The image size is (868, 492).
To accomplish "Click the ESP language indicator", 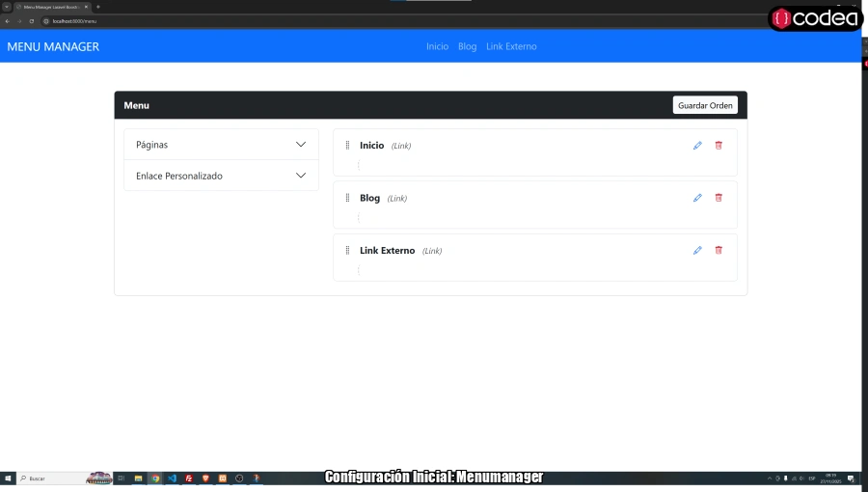I will click(x=812, y=478).
